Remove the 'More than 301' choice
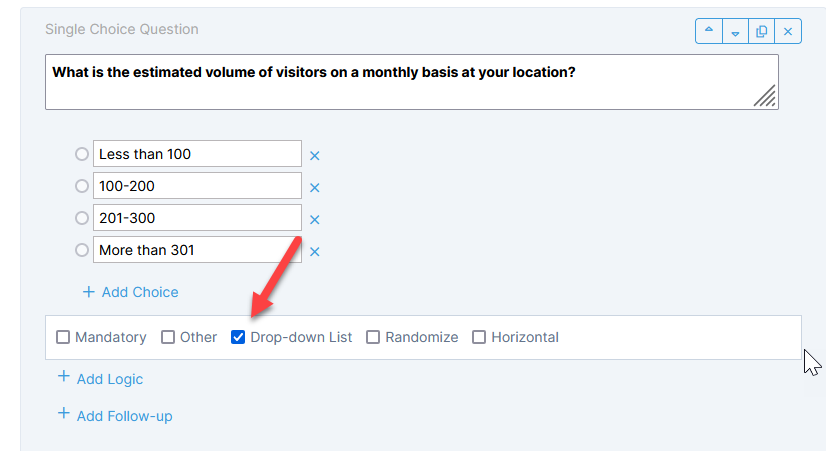The width and height of the screenshot is (826, 451). point(314,251)
